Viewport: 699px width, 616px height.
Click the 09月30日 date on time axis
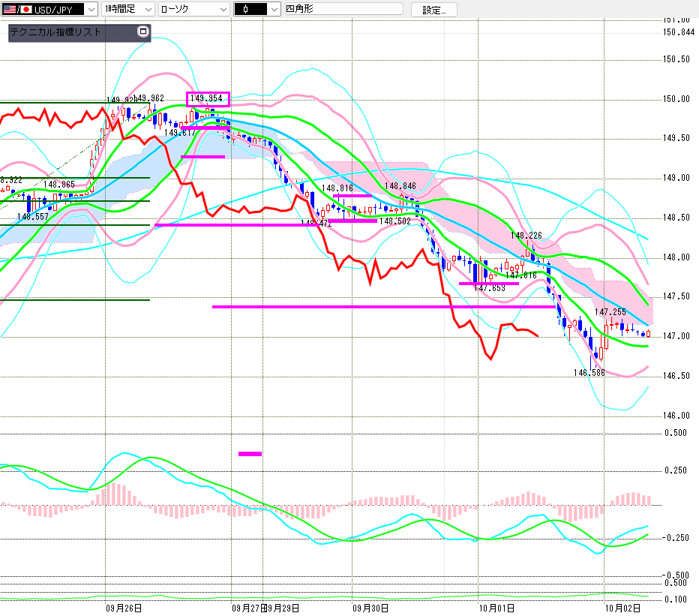coord(370,608)
